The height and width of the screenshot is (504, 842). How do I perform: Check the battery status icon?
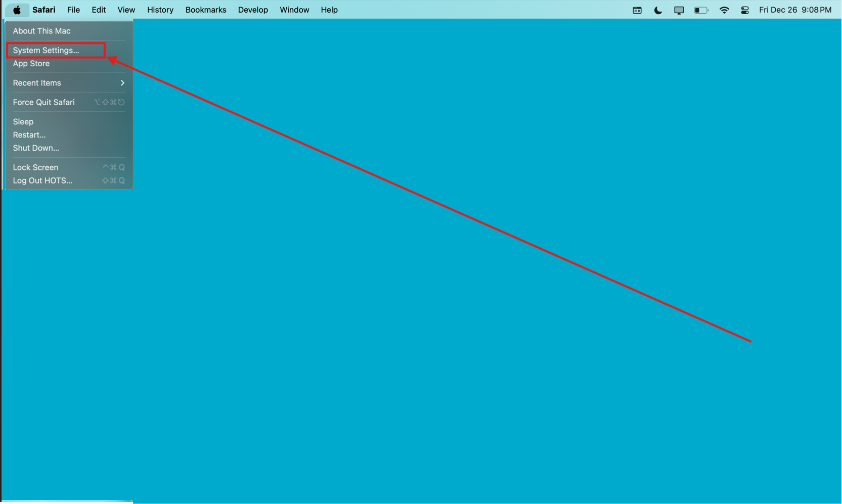[x=701, y=10]
